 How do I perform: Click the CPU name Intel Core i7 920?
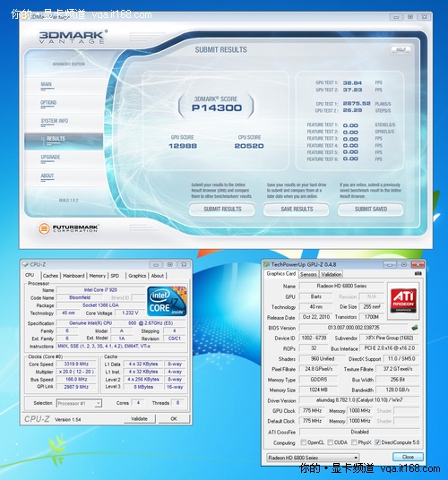(100, 290)
